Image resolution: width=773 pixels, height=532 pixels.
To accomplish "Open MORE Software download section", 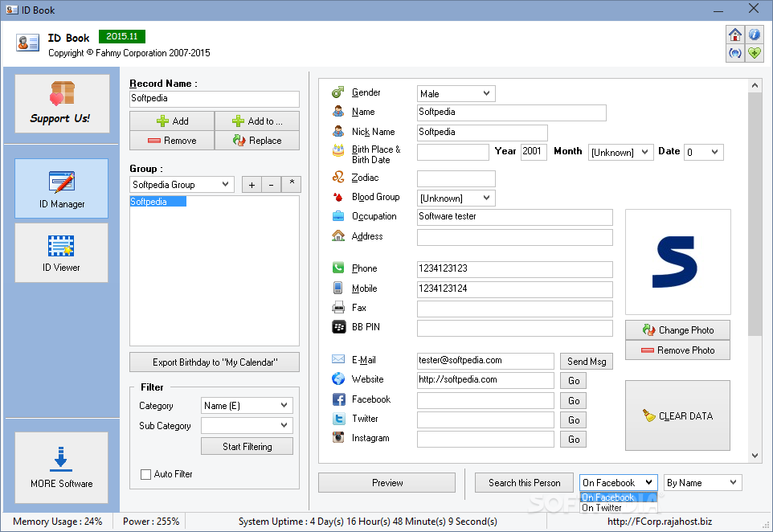I will click(x=62, y=467).
